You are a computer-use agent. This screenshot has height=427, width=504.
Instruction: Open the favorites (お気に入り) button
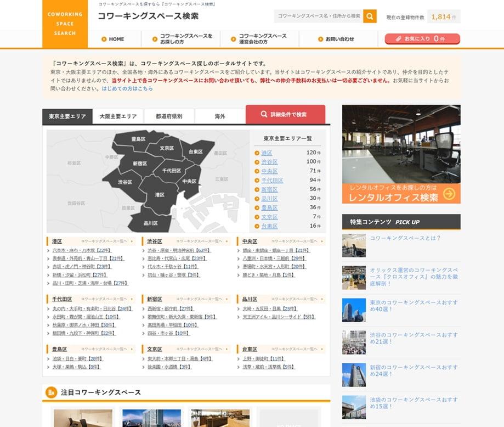pos(422,39)
